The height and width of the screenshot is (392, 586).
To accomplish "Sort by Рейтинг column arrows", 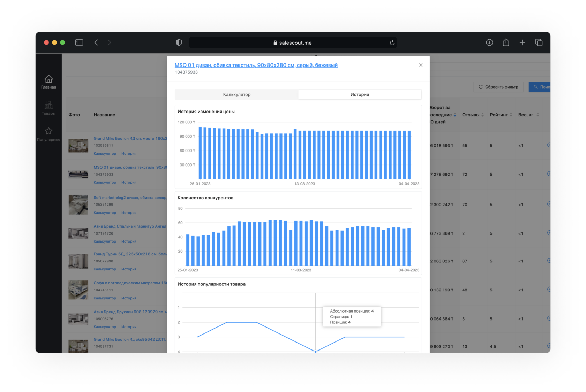I will click(x=511, y=115).
